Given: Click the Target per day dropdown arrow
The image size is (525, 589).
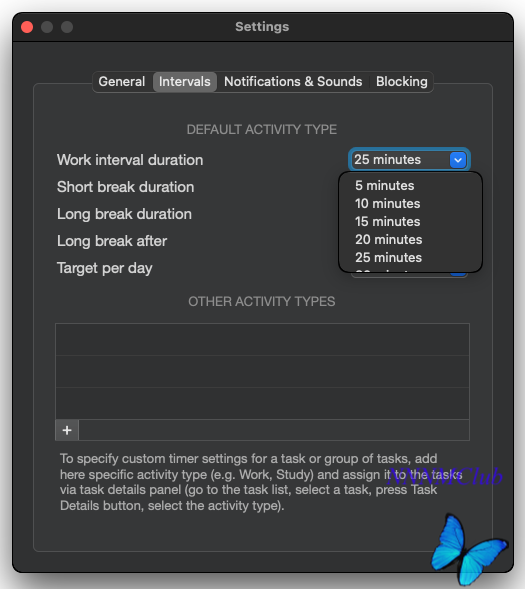Looking at the screenshot, I should tap(458, 274).
